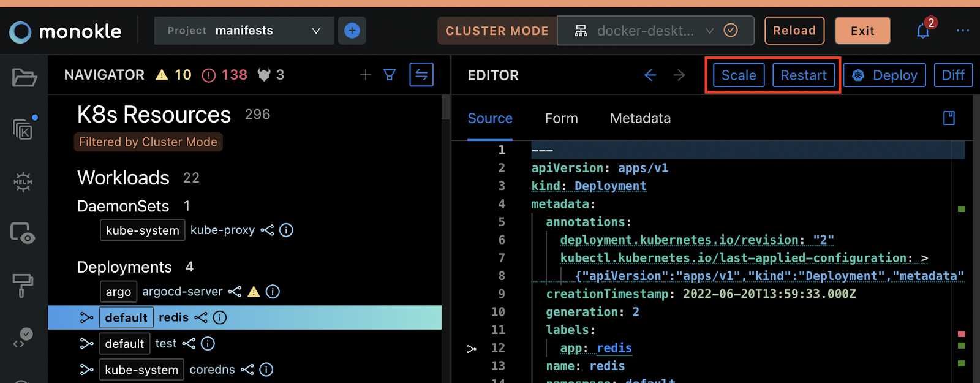Open the Navigator filter funnel icon
Viewport: 980px width, 383px height.
pos(390,75)
